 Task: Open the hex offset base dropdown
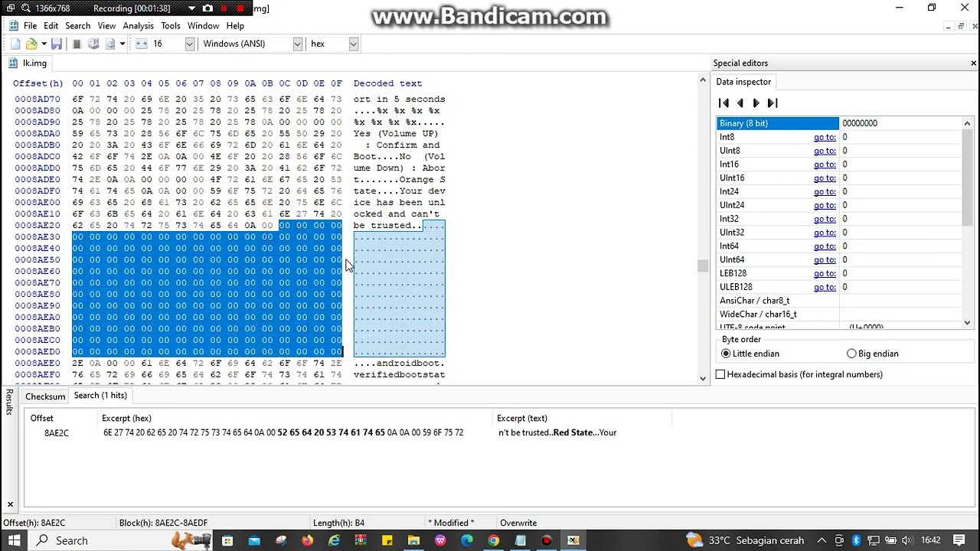353,44
